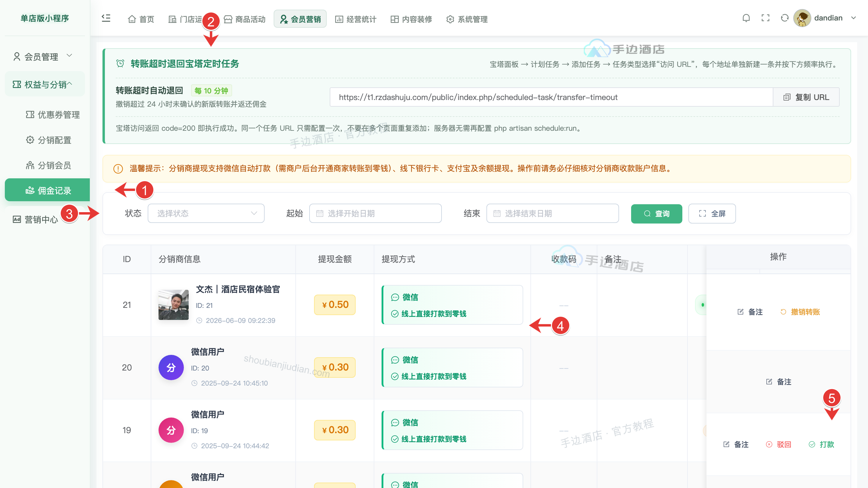Click 打款 for row 19
The height and width of the screenshot is (488, 868).
(x=822, y=445)
